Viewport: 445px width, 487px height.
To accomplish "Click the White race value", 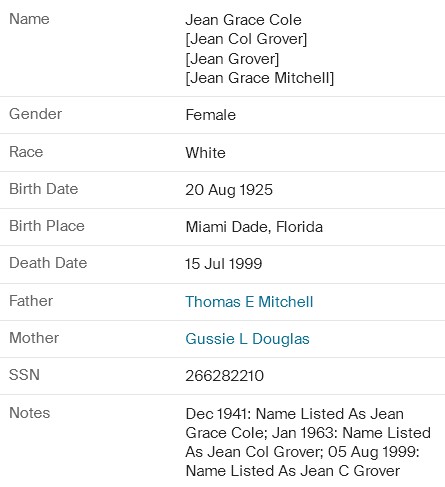I will [x=205, y=153].
